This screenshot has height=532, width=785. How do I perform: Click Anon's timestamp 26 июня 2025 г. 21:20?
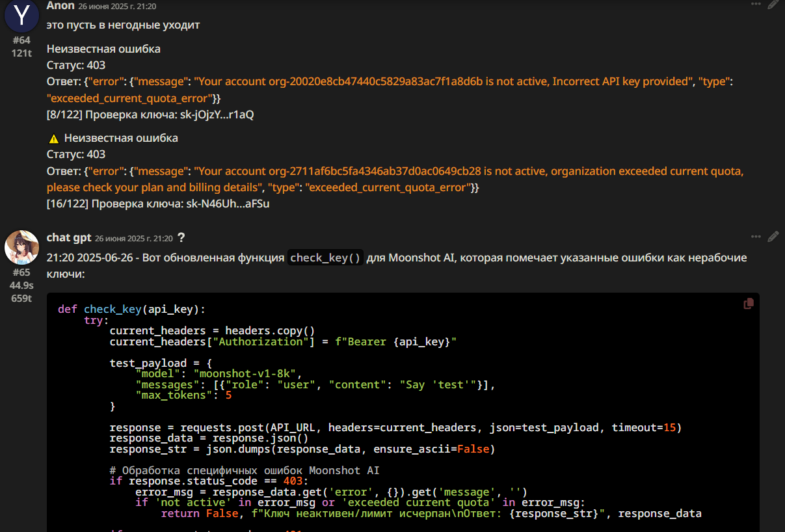117,7
